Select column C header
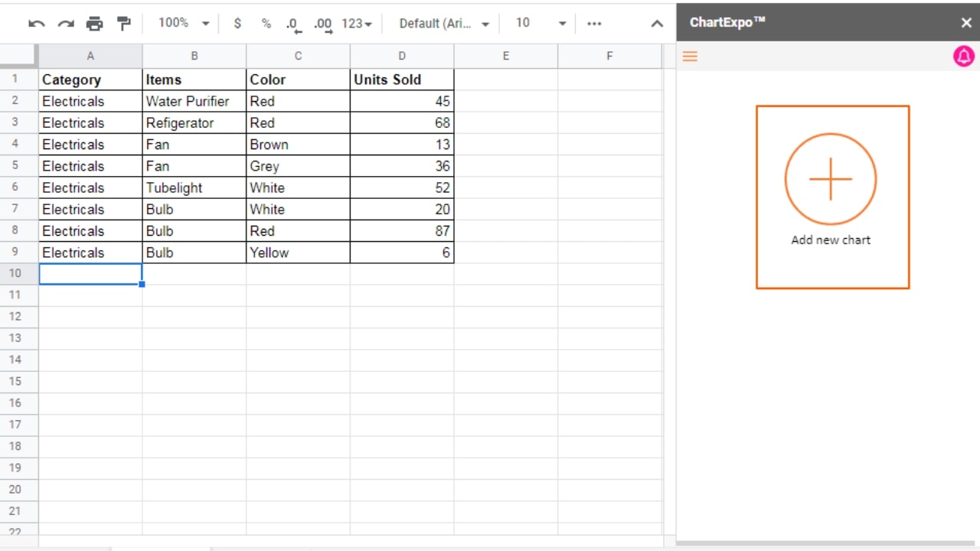The image size is (980, 551). click(298, 56)
